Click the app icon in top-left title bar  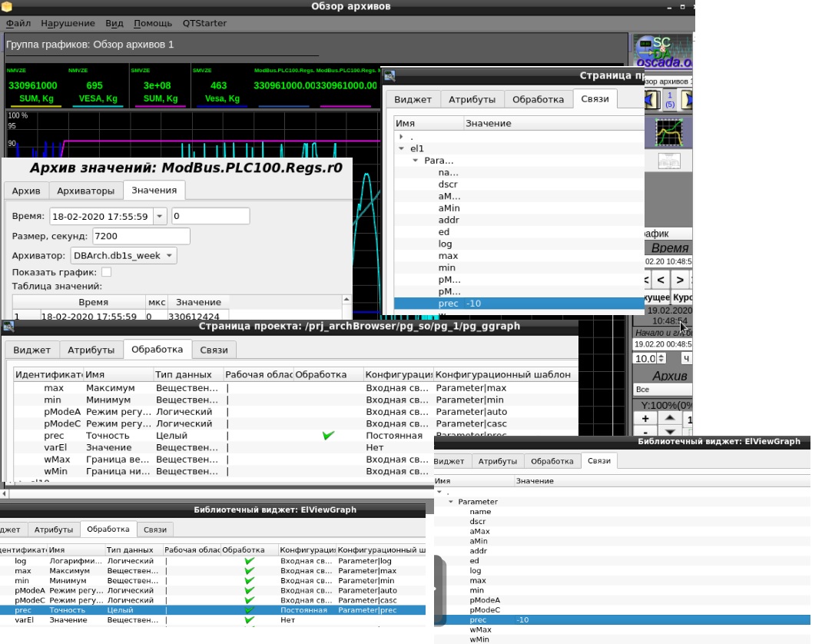pos(7,7)
